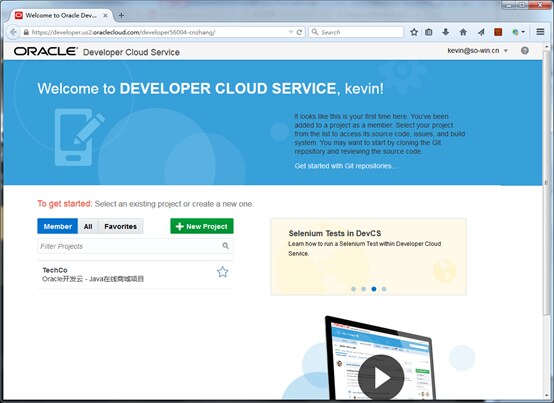Switch to the All projects tab
The image size is (554, 403).
tap(88, 226)
